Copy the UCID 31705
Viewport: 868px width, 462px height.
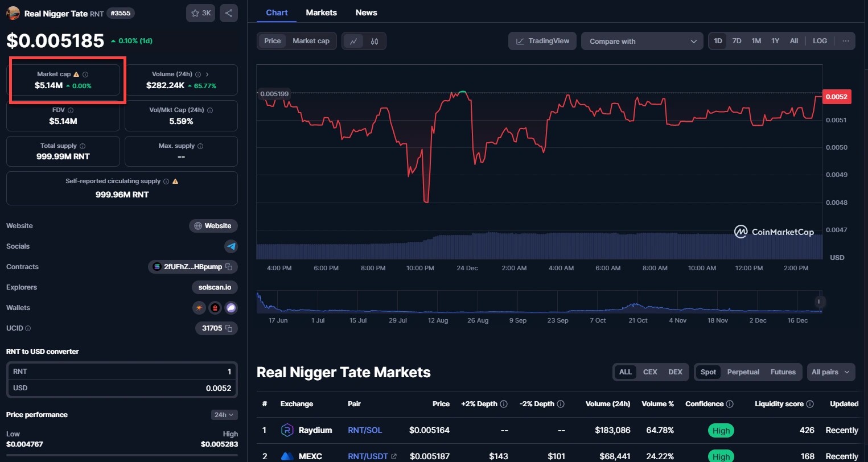click(229, 328)
